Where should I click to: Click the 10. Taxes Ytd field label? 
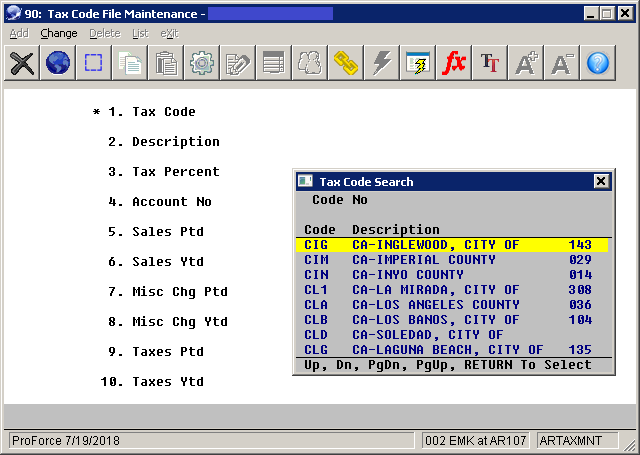coord(152,382)
